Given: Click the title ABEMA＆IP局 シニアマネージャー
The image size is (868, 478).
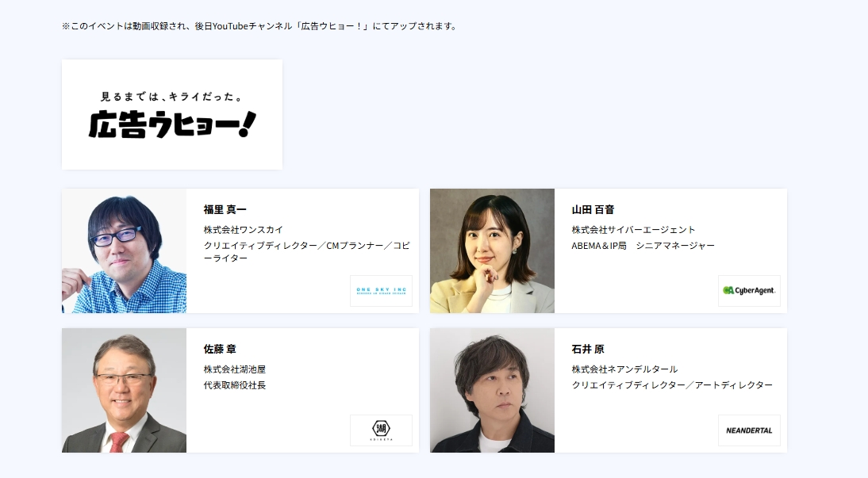Looking at the screenshot, I should point(643,246).
